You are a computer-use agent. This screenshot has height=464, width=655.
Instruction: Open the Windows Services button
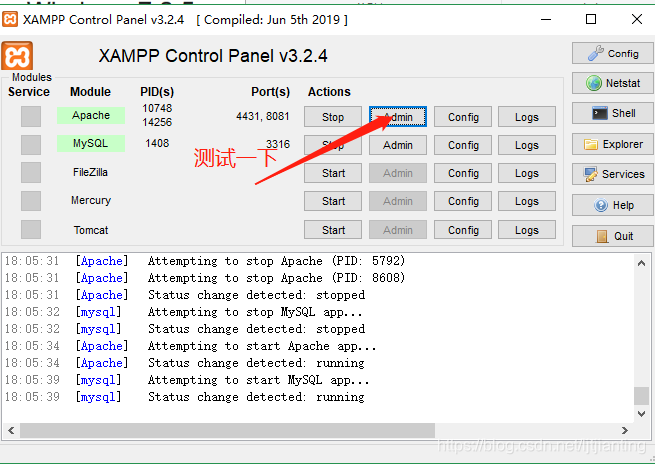612,174
